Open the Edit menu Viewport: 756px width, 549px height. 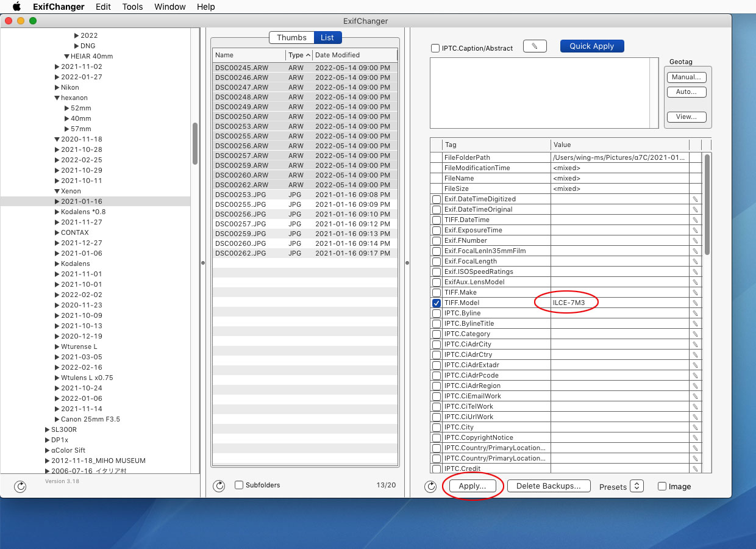point(103,7)
